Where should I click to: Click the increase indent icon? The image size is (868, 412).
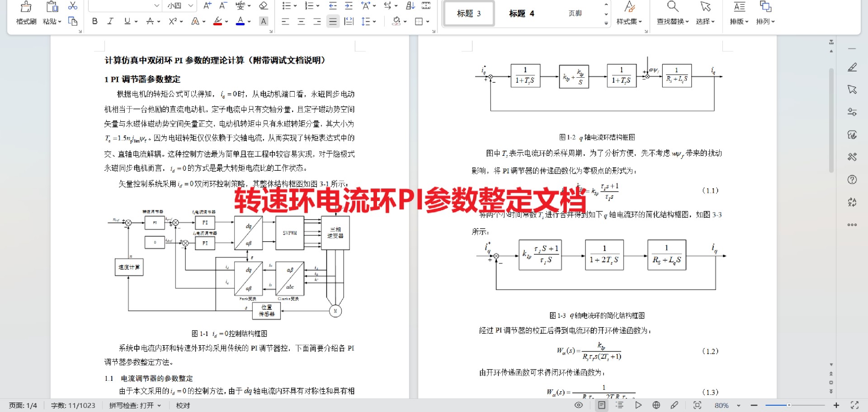click(x=349, y=5)
